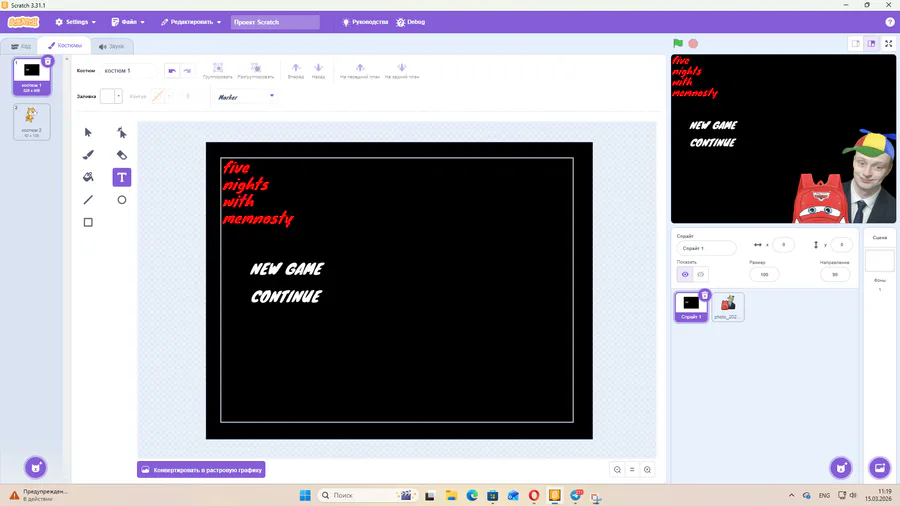Open the choose a backdrop button
This screenshot has width=900, height=506.
pyautogui.click(x=879, y=468)
